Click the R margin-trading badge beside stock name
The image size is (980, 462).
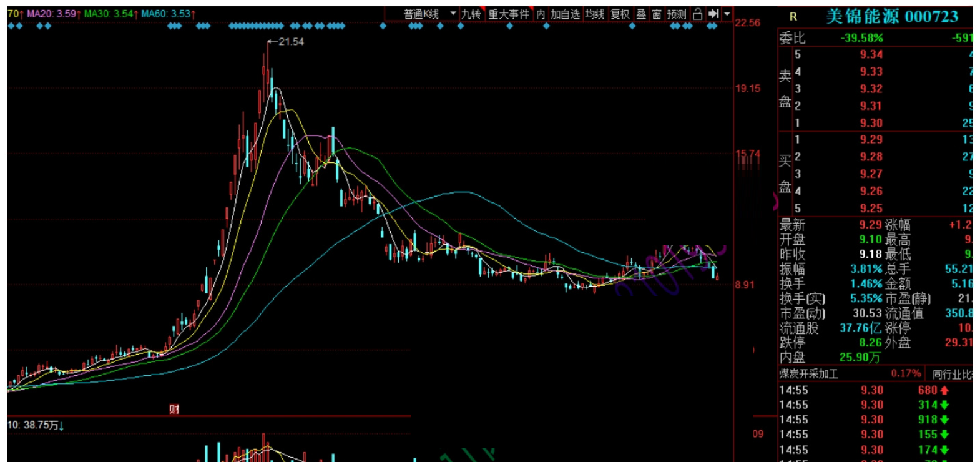[793, 17]
